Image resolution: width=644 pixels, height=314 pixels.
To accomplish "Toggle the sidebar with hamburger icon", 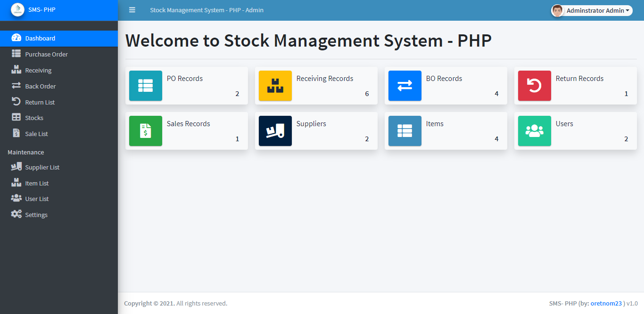I will pyautogui.click(x=132, y=10).
